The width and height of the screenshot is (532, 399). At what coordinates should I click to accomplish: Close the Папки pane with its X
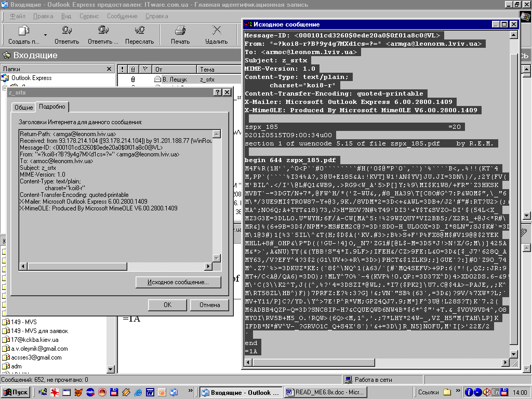pos(109,69)
